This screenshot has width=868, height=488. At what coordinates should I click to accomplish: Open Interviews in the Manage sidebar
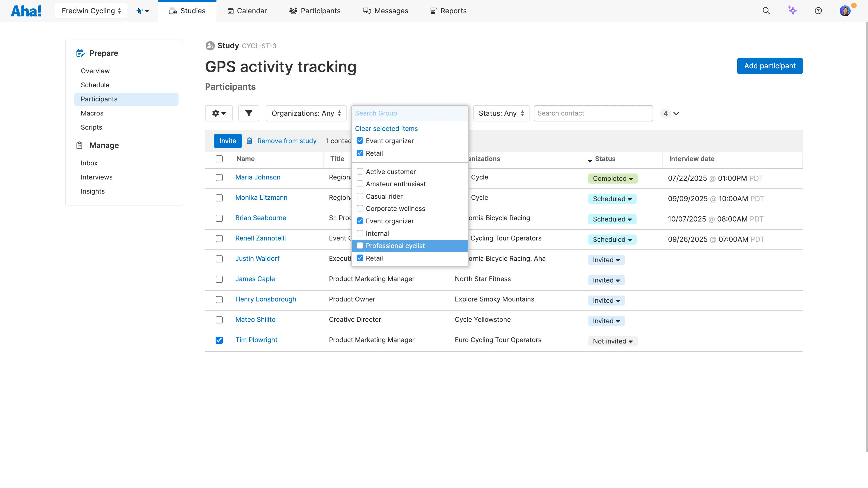[96, 177]
